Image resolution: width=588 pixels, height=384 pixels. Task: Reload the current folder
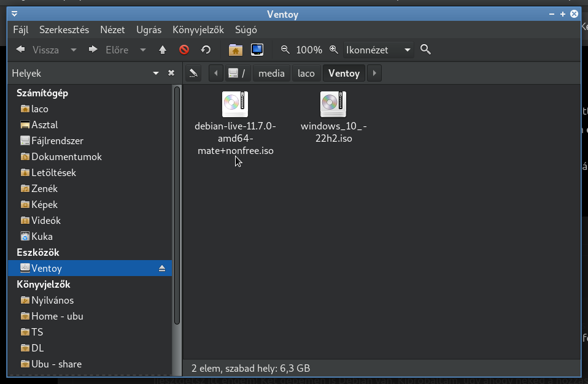coord(206,50)
